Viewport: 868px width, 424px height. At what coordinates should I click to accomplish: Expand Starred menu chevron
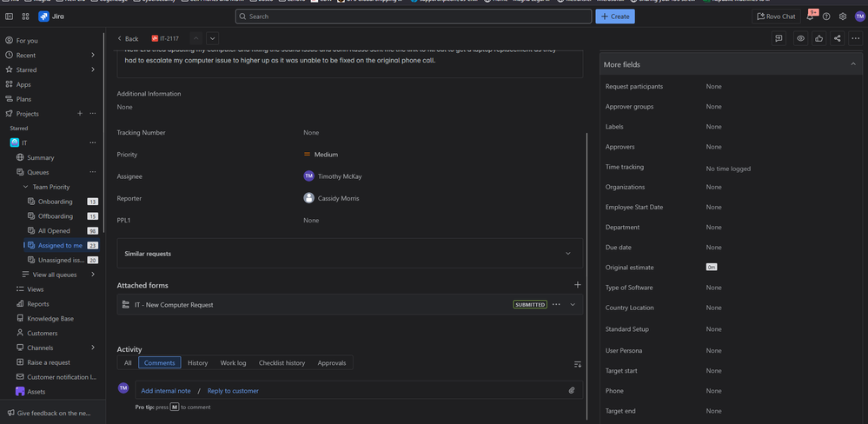92,70
